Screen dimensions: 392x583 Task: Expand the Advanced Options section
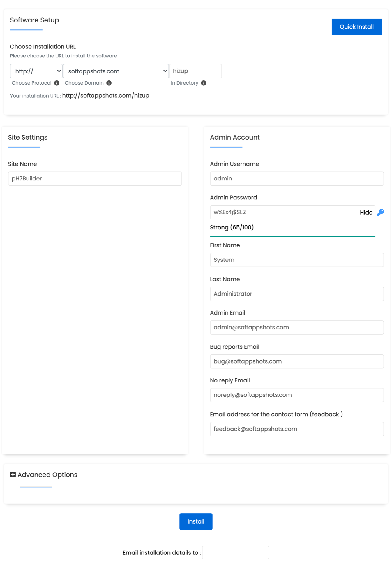click(x=47, y=475)
